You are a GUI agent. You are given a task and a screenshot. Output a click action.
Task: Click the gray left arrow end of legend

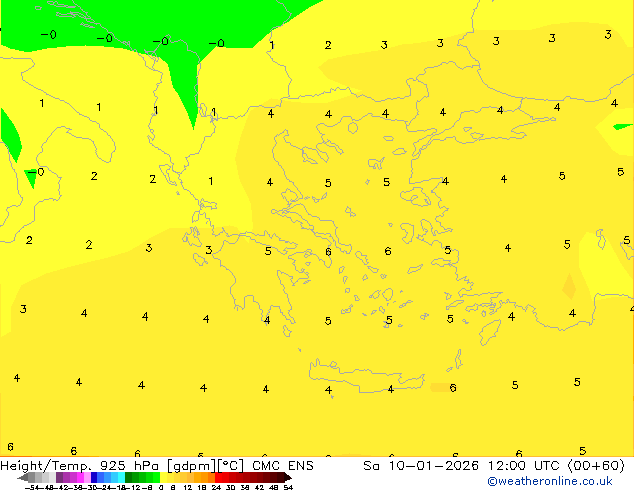pos(23,478)
